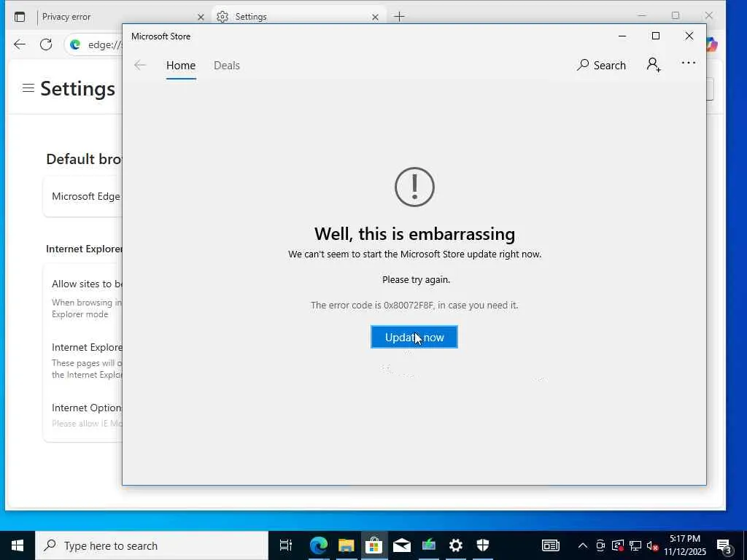Viewport: 747px width, 560px height.
Task: Minimize the Microsoft Store window
Action: click(x=622, y=36)
